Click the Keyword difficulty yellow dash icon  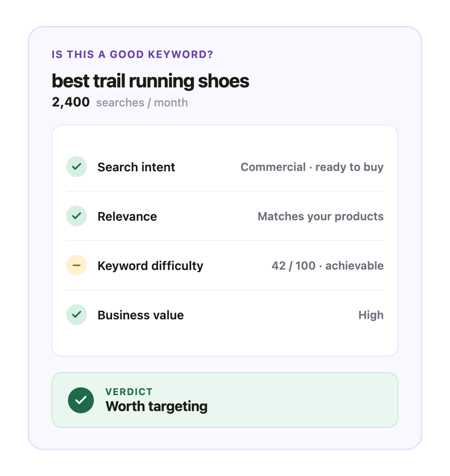tap(77, 265)
